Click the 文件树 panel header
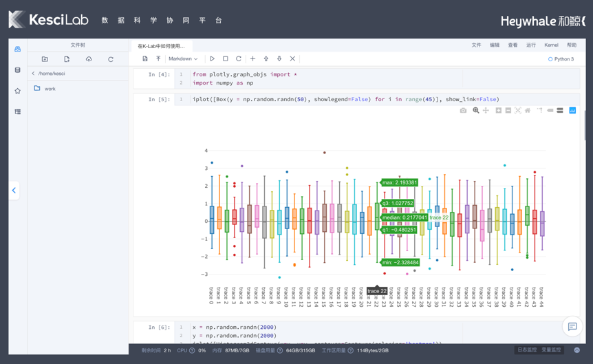593x364 pixels. pyautogui.click(x=78, y=45)
